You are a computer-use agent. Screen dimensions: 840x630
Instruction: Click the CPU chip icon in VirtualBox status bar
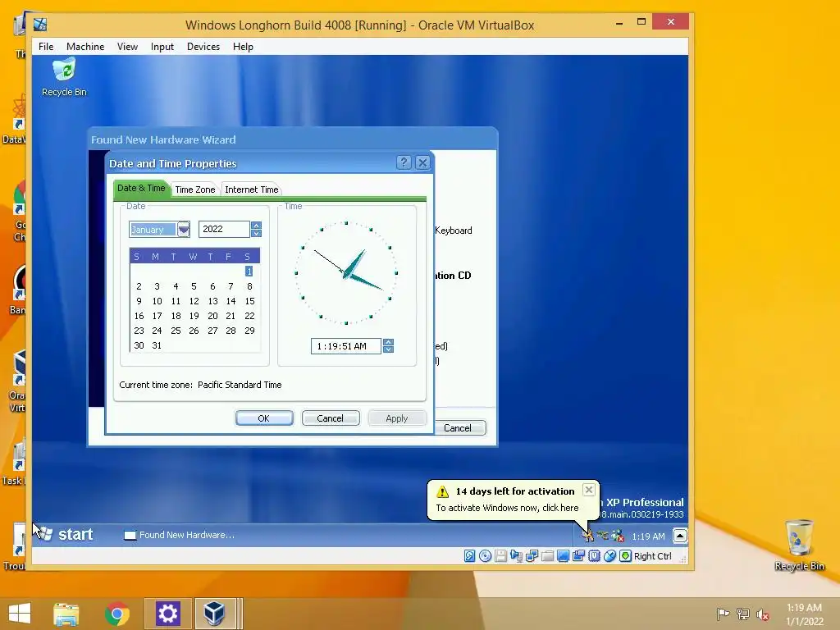pyautogui.click(x=594, y=556)
